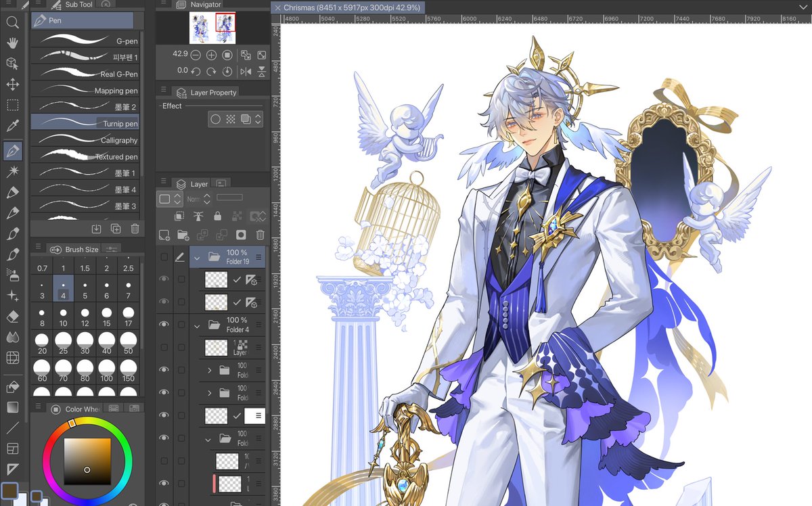Select the Zoom magnifier tool
This screenshot has height=506, width=812.
12,22
